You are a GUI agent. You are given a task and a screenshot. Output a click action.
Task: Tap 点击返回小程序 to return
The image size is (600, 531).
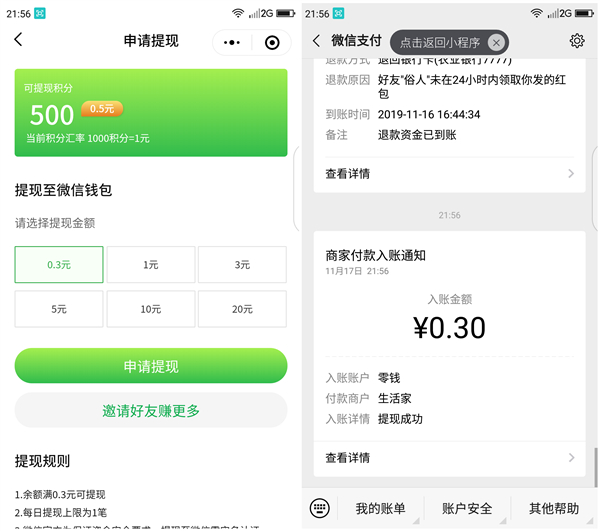(440, 42)
